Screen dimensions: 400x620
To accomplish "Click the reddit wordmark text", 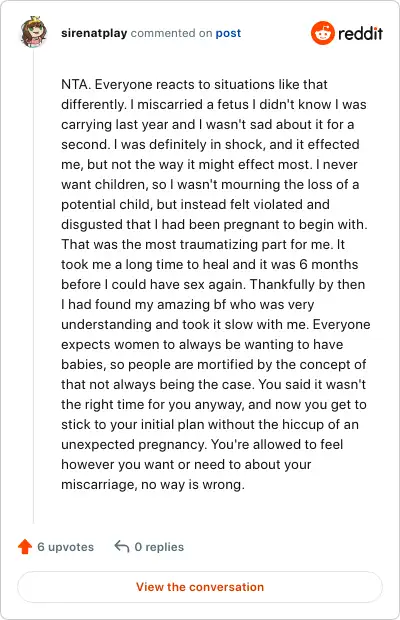I will pyautogui.click(x=360, y=33).
